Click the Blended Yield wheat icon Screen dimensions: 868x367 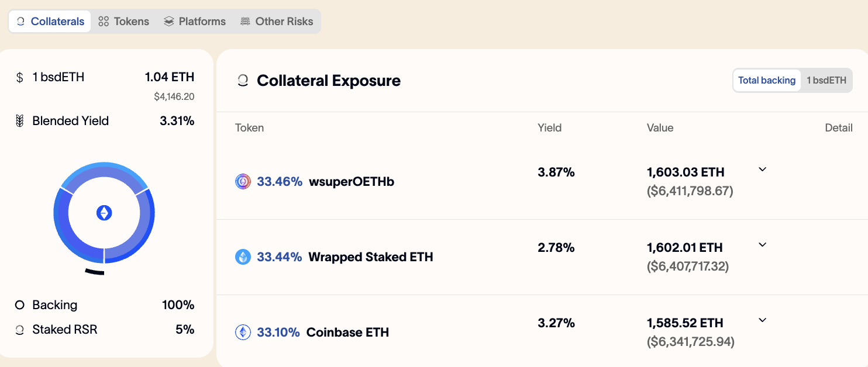pos(20,121)
